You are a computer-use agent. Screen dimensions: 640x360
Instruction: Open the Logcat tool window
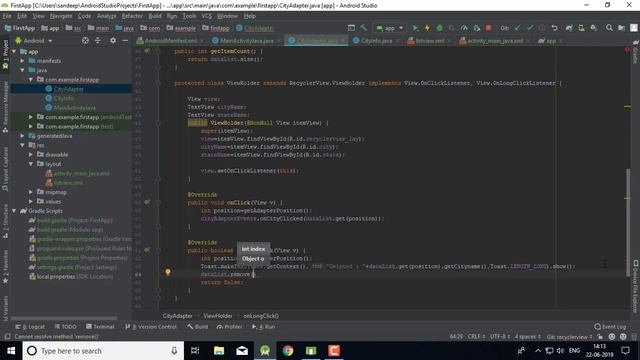pyautogui.click(x=30, y=327)
